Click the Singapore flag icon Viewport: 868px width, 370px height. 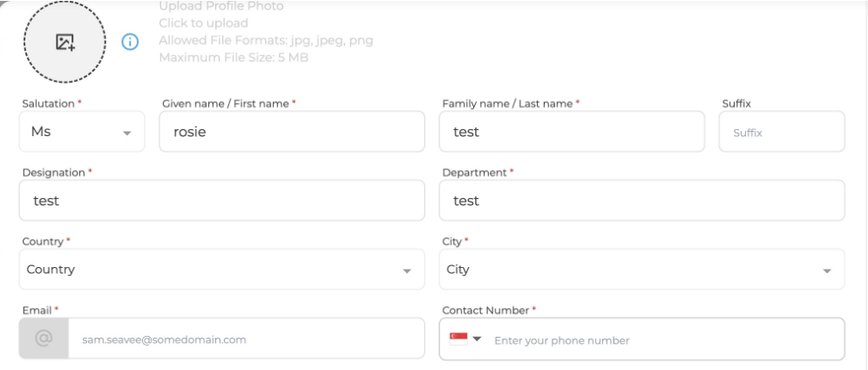[x=458, y=339]
